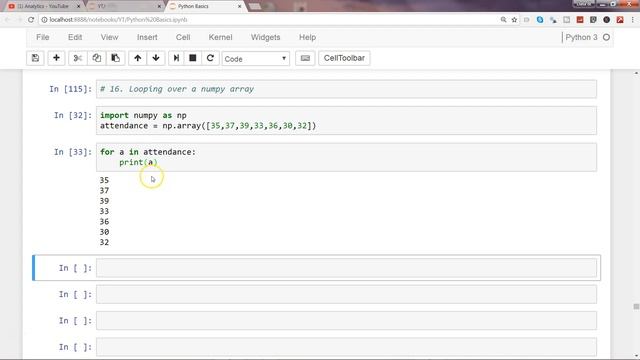Move selected cell down
640x360 pixels.
click(x=156, y=58)
